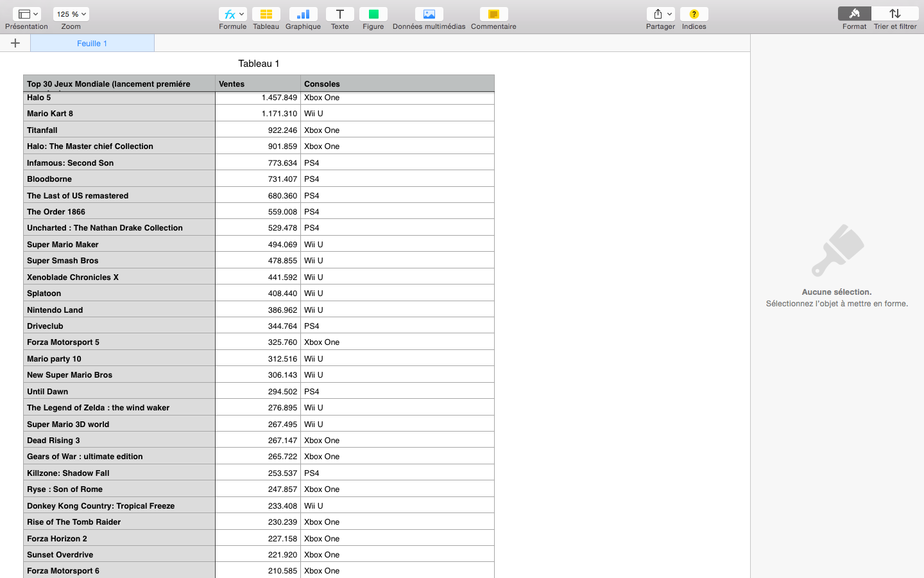Open the Zoom 125 % dropdown
The image size is (924, 578).
tap(71, 14)
